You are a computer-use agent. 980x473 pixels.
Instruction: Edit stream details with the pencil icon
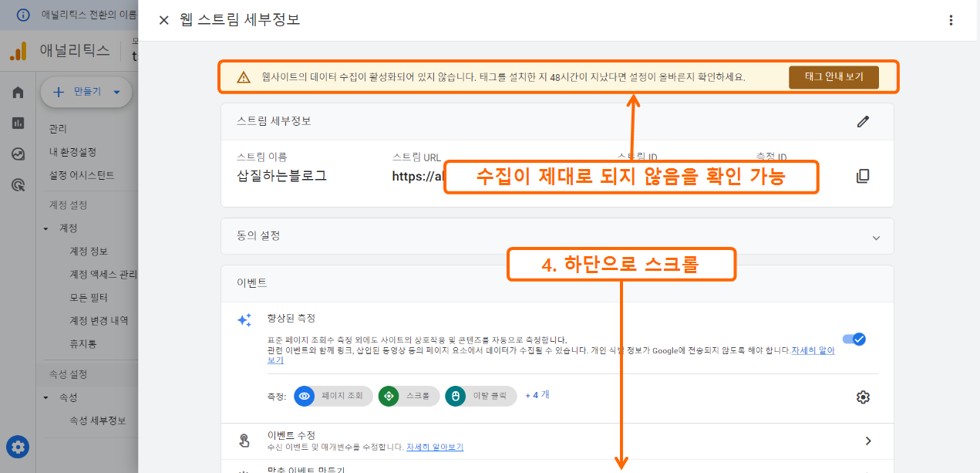point(863,121)
